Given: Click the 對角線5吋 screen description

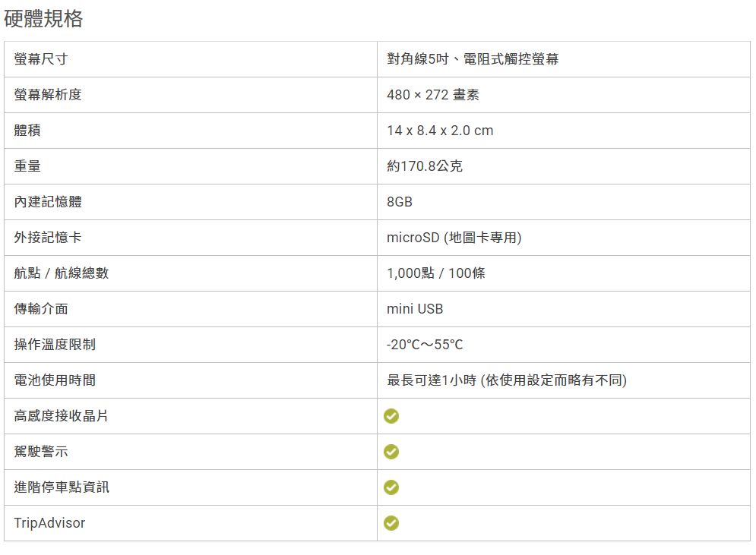Looking at the screenshot, I should [418, 59].
